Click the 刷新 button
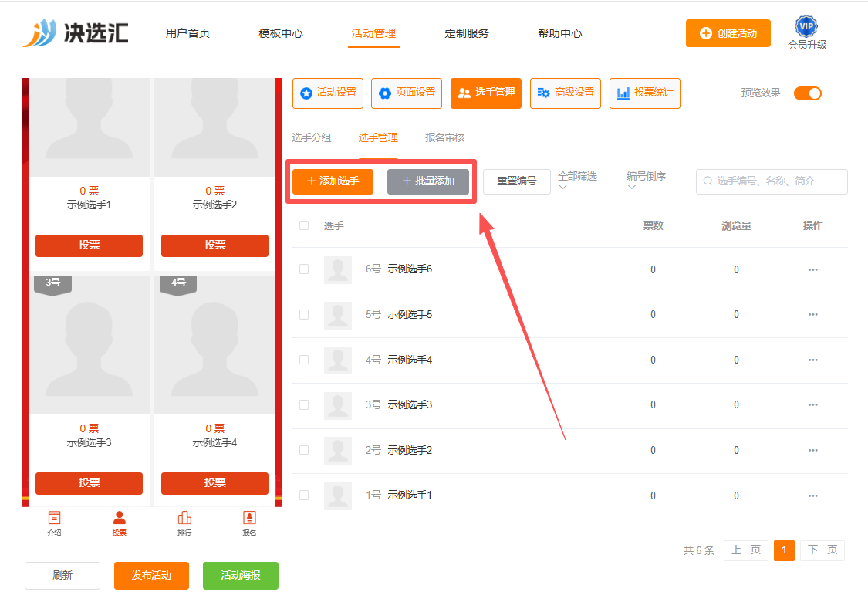This screenshot has width=868, height=609. (62, 575)
